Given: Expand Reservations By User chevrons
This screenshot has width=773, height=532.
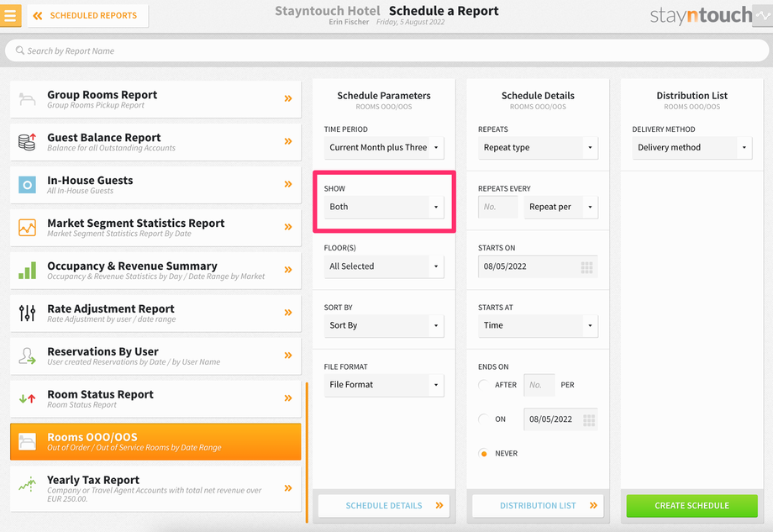Looking at the screenshot, I should [288, 356].
